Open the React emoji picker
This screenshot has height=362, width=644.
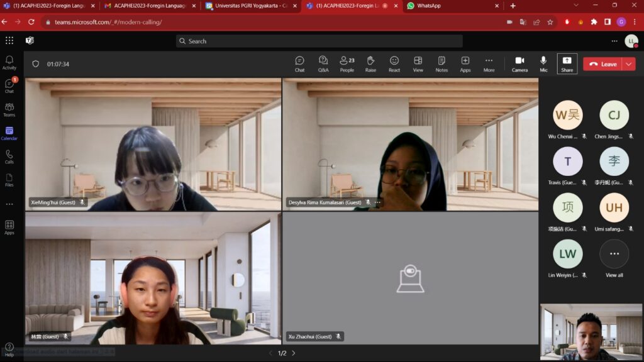394,63
